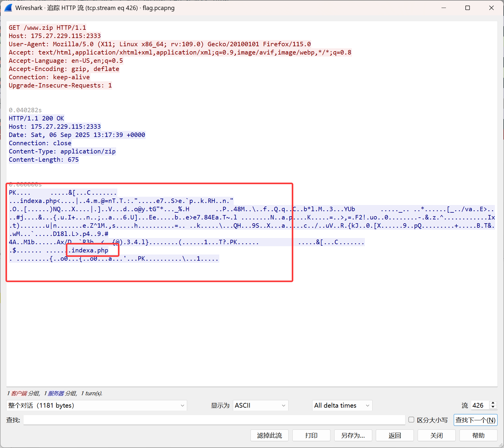504x448 pixels.
Task: Close the Wireshark stream window
Action: pos(491,8)
